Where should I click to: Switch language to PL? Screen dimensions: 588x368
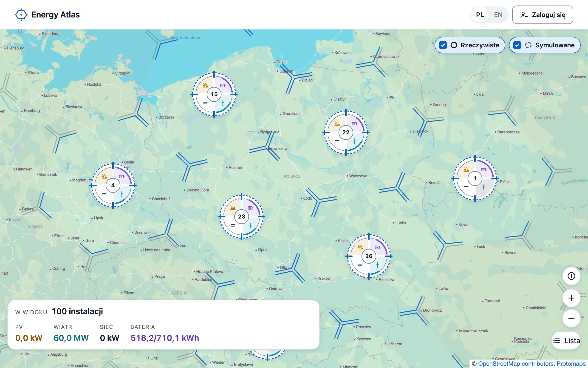click(480, 15)
